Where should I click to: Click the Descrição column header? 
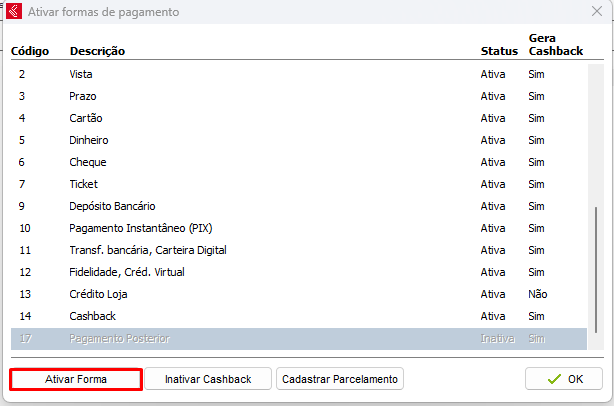pos(97,51)
